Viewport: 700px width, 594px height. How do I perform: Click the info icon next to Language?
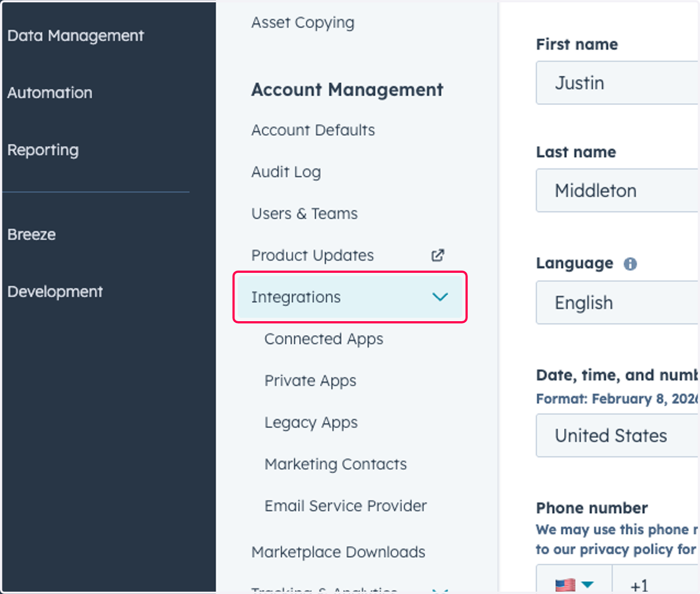click(630, 264)
